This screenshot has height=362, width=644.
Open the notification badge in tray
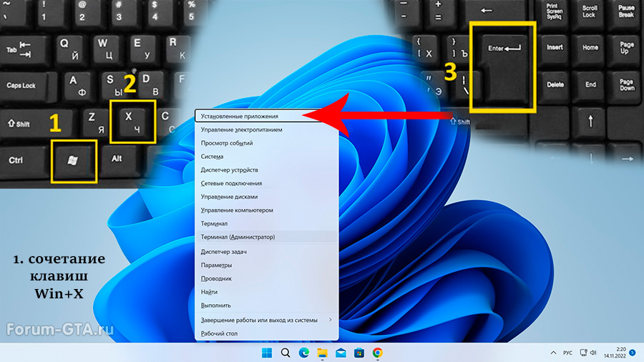tap(633, 353)
